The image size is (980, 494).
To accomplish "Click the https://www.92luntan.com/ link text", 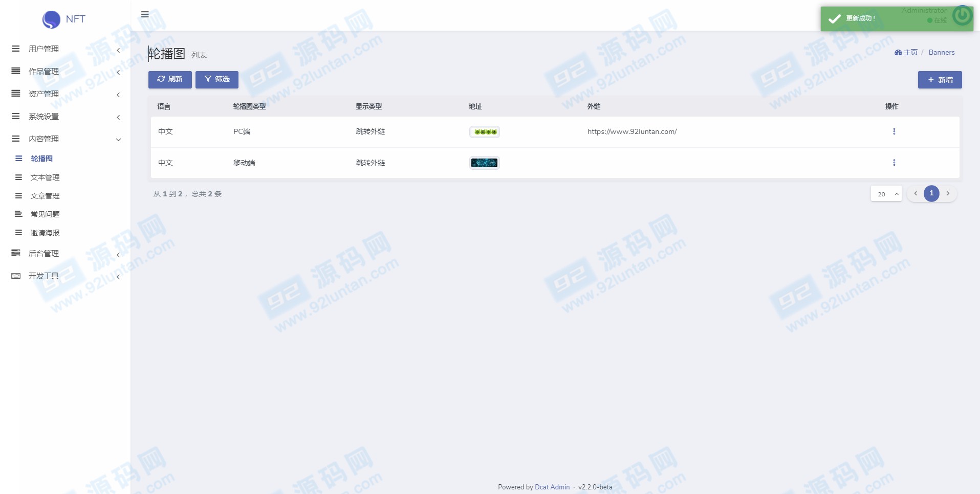I will click(632, 131).
